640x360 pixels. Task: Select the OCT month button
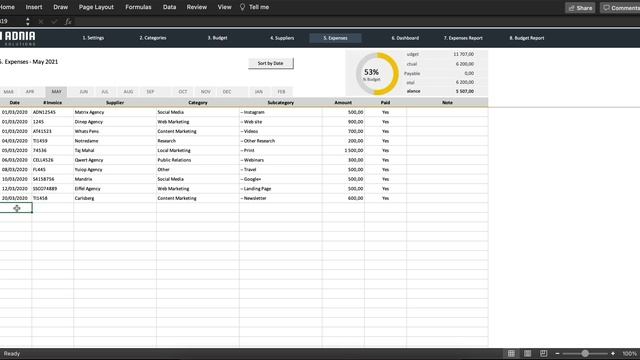(182, 92)
